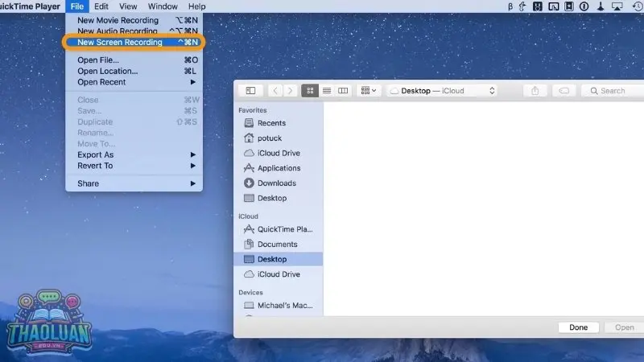Open the Help menu

[x=196, y=6]
